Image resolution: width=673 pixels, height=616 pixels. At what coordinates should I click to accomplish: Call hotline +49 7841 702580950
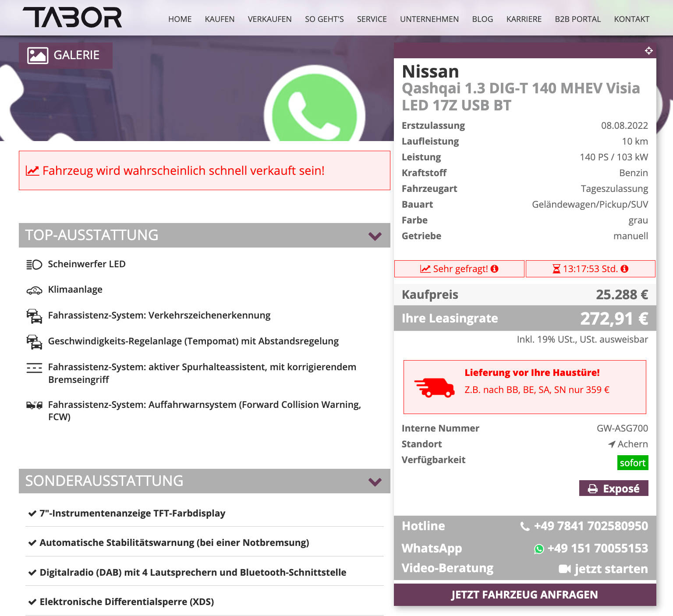591,526
